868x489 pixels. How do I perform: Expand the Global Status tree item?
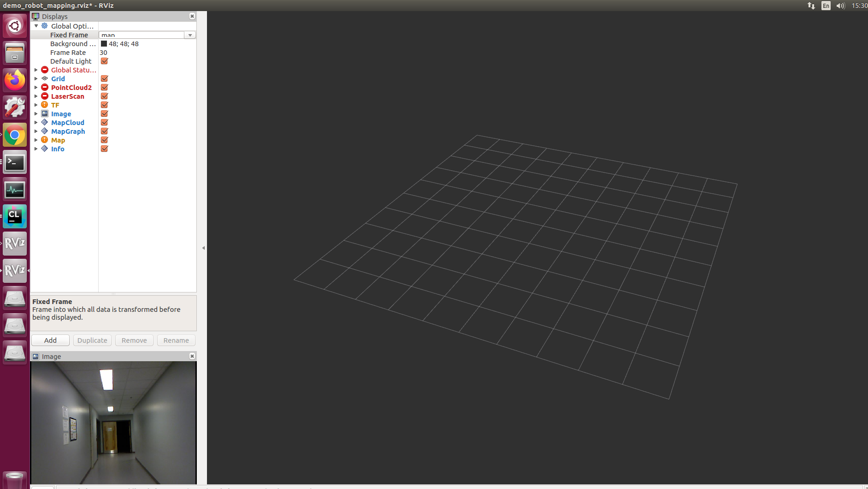coord(36,70)
